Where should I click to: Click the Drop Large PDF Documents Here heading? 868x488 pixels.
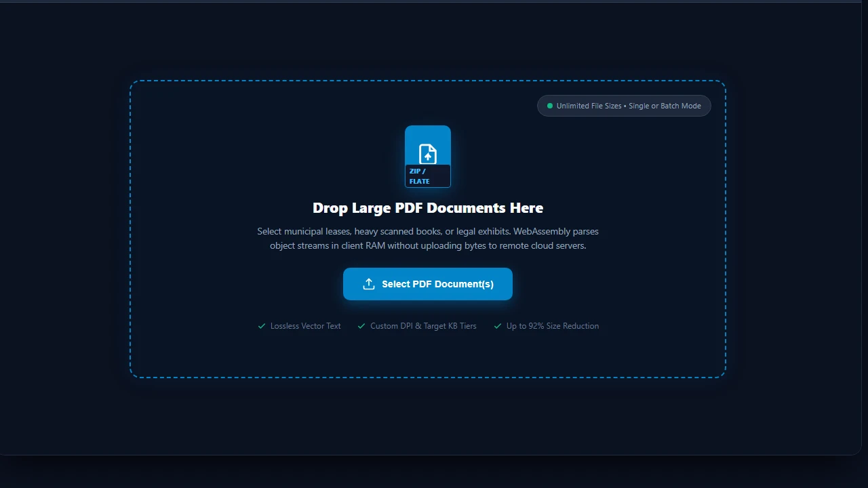(x=428, y=208)
